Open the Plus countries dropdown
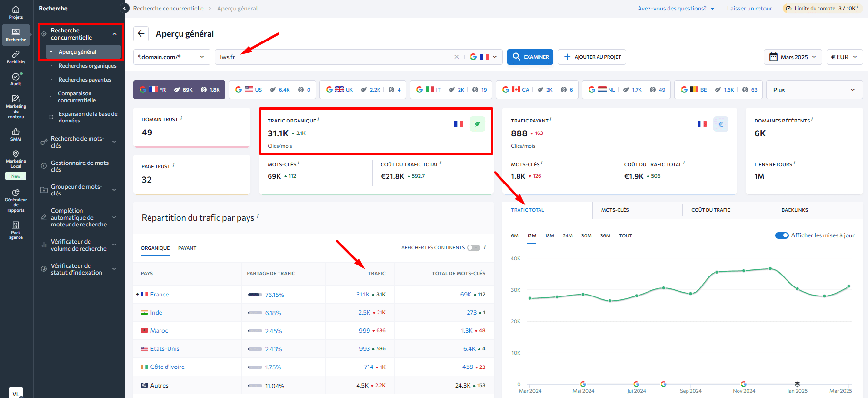The width and height of the screenshot is (868, 398). pyautogui.click(x=814, y=90)
